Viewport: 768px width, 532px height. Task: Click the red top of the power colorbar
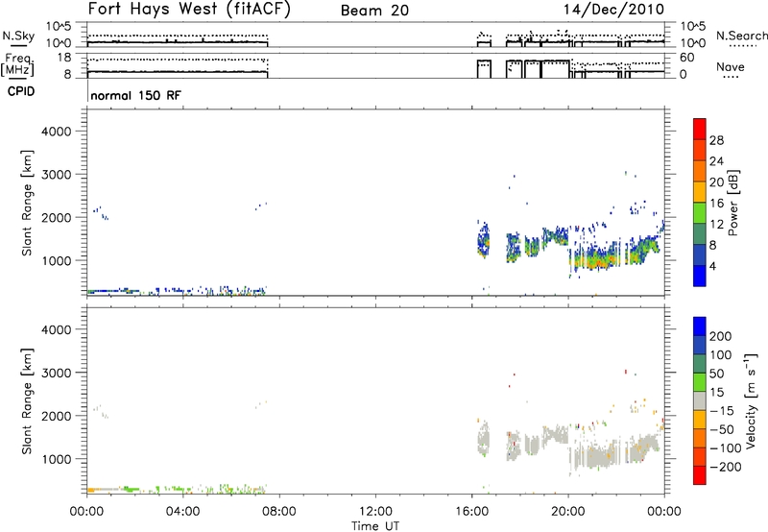click(x=700, y=129)
